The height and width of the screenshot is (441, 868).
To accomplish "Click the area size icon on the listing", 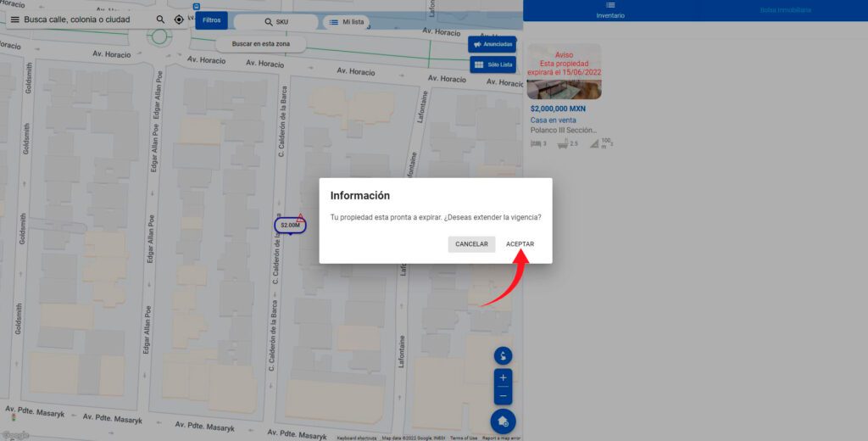I will point(594,144).
